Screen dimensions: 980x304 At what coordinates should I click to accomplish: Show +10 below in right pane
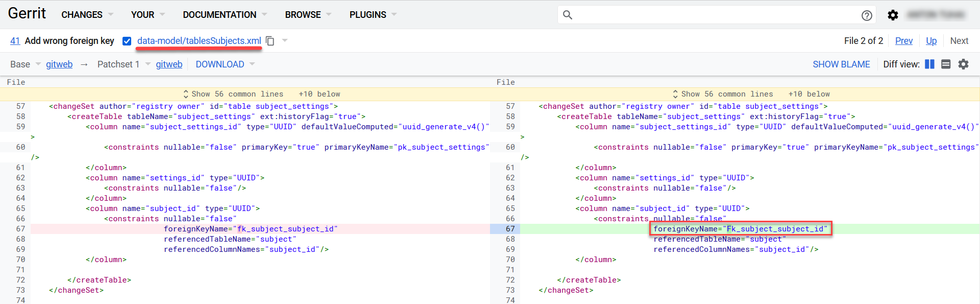[x=809, y=94]
